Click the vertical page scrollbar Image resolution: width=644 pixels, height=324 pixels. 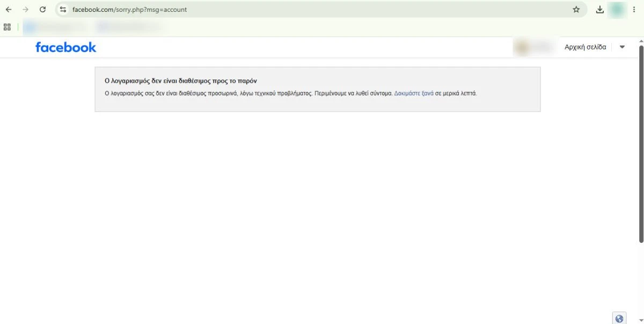pyautogui.click(x=641, y=144)
